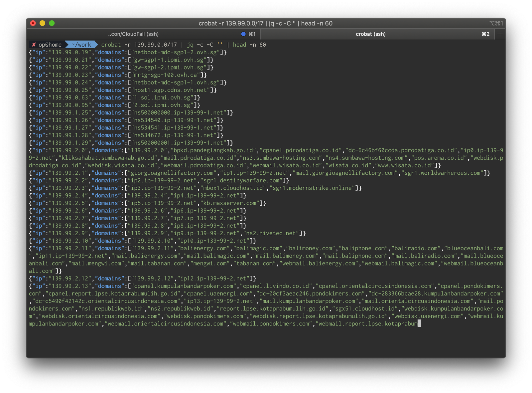The height and width of the screenshot is (393, 532).
Task: Click the ~/work directory prompt segment
Action: (x=81, y=45)
